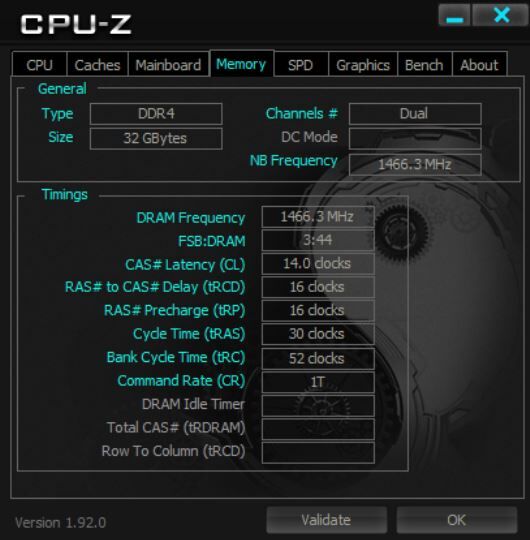Image resolution: width=530 pixels, height=540 pixels.
Task: Select the Command Rate 1T field
Action: click(x=318, y=382)
